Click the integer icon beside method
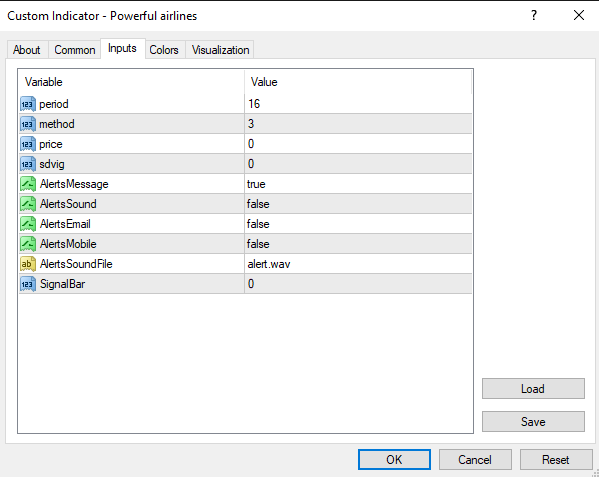This screenshot has height=477, width=599. [x=28, y=124]
